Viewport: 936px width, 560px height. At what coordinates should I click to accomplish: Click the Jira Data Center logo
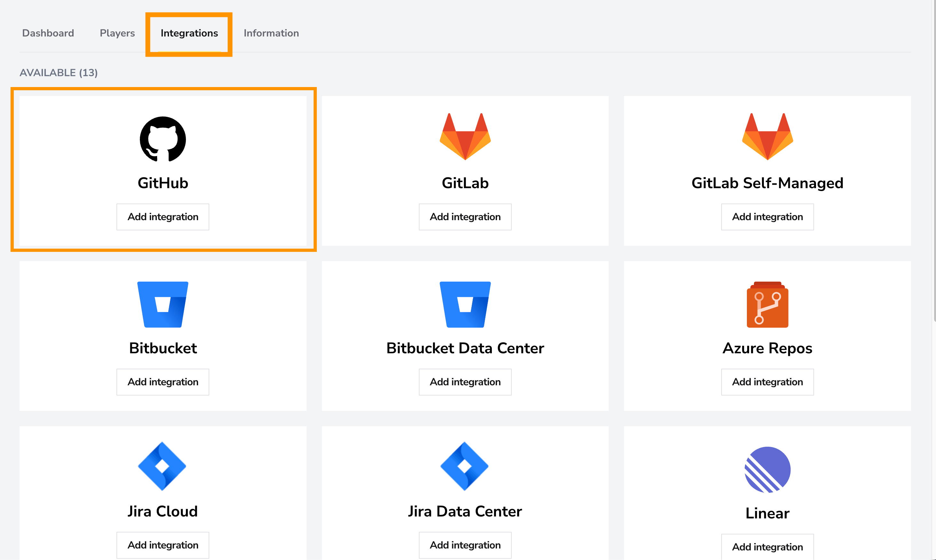click(464, 467)
